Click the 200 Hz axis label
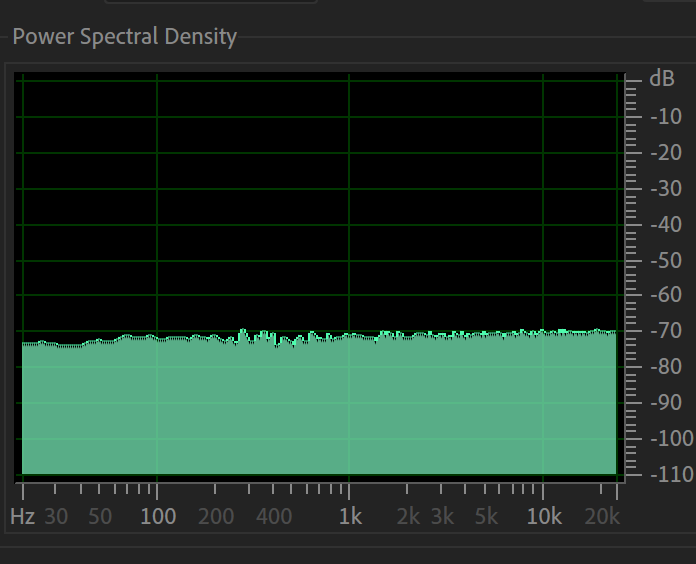 click(x=216, y=517)
